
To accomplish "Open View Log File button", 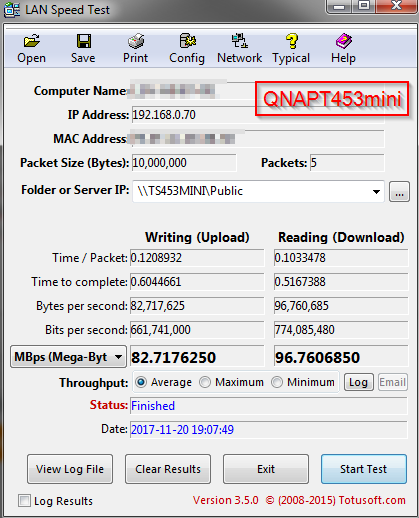I will click(70, 469).
